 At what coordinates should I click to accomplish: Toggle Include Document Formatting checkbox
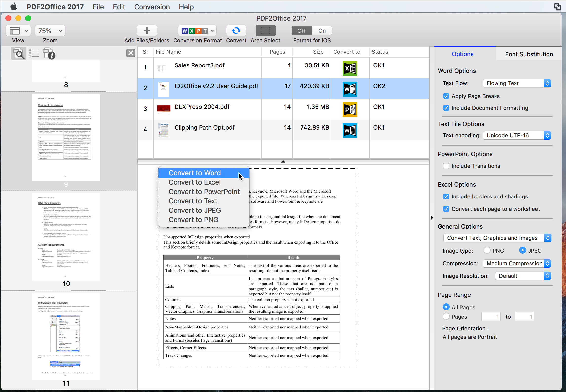point(446,108)
